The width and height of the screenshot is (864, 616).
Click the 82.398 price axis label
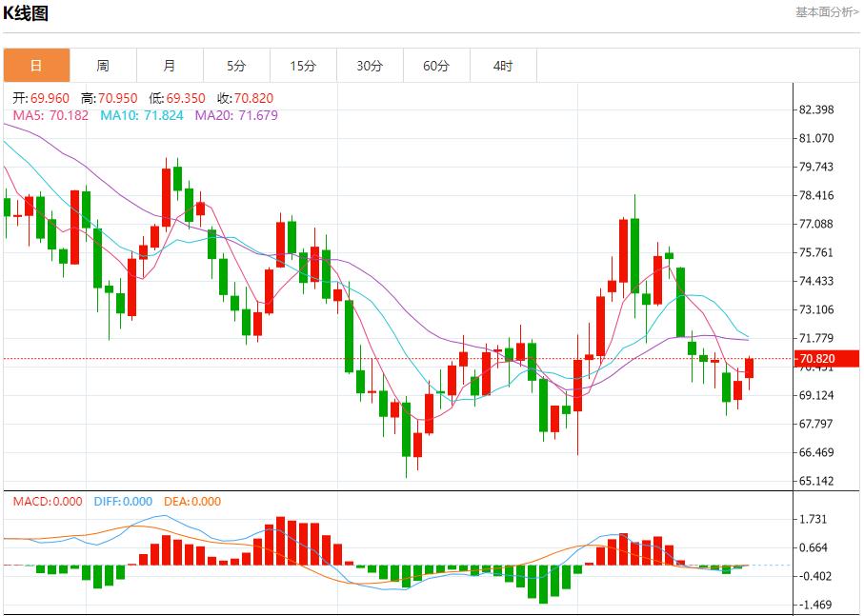817,109
